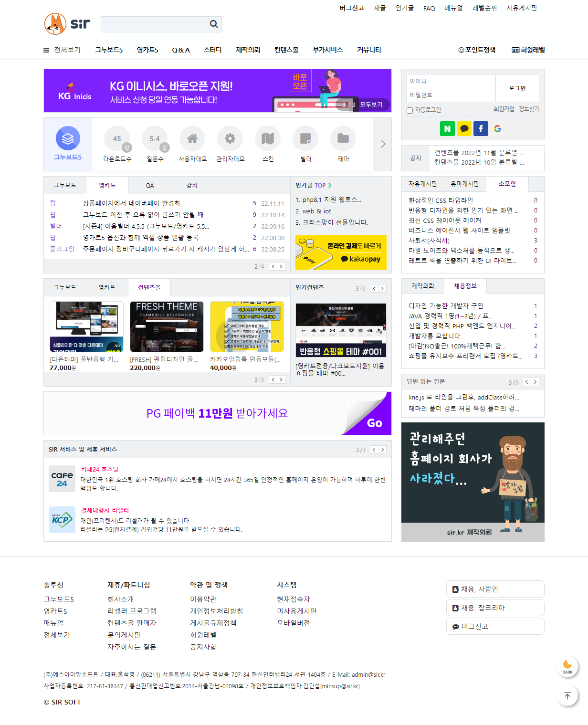This screenshot has width=588, height=725.
Task: Switch to the 유머게시판 tab
Action: (x=464, y=184)
